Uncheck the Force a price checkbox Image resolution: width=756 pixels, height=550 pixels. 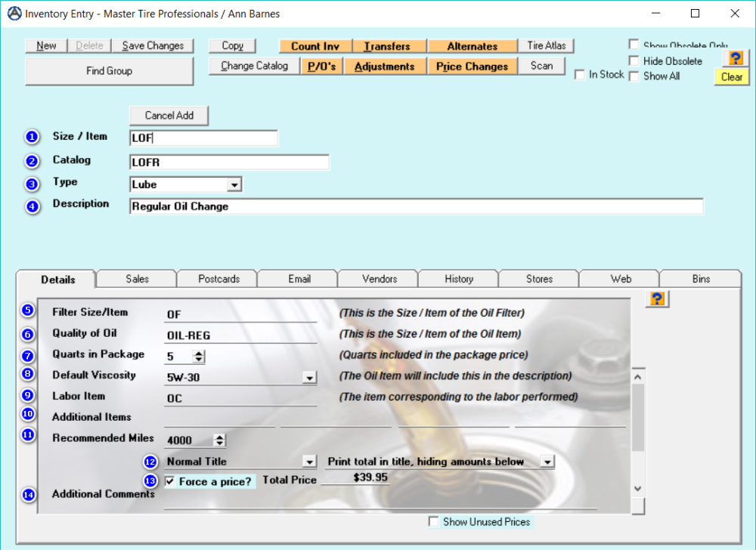pos(169,480)
